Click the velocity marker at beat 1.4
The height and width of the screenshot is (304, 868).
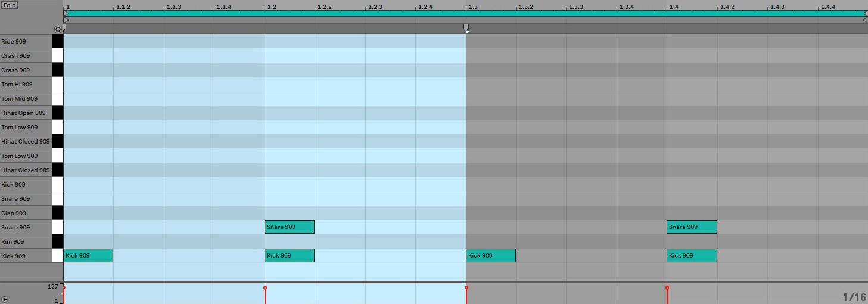pyautogui.click(x=667, y=288)
